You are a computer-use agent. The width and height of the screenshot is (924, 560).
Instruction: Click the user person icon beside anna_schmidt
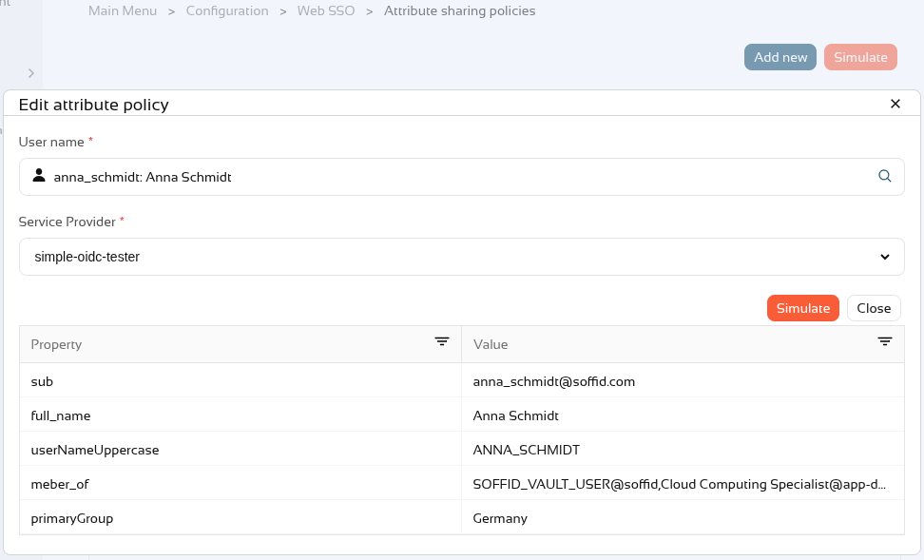pos(39,176)
